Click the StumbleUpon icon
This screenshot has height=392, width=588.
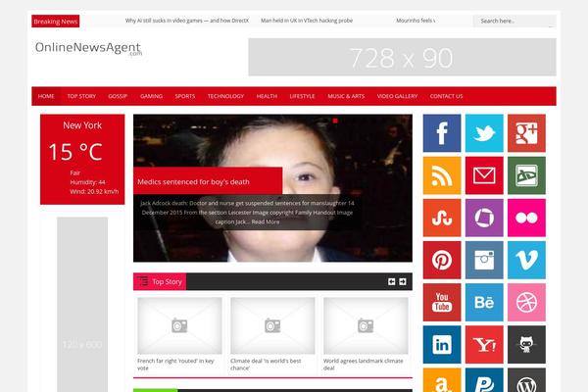(x=442, y=218)
